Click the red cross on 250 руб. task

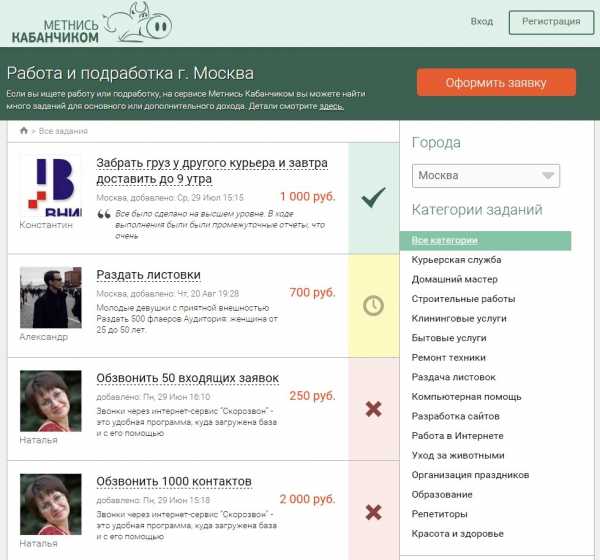[x=373, y=409]
